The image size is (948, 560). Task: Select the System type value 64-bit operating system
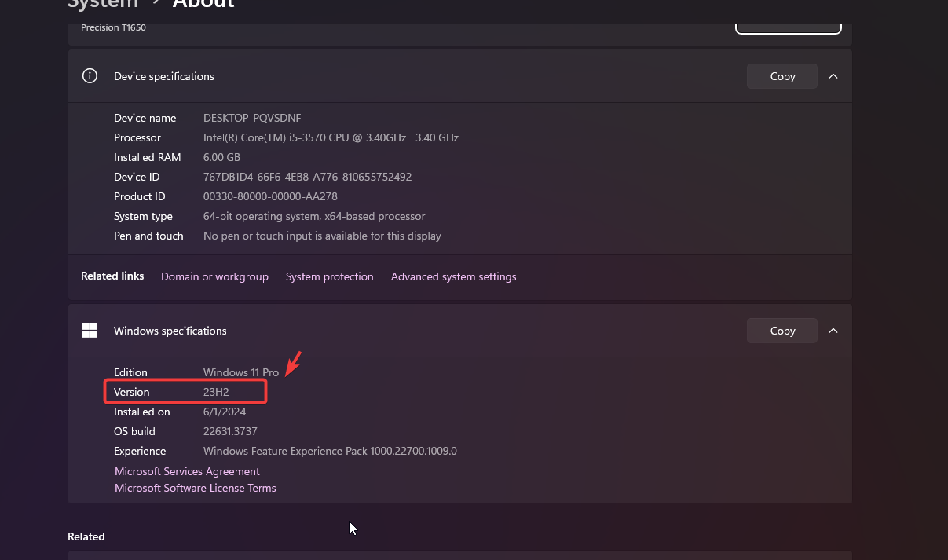coord(314,216)
